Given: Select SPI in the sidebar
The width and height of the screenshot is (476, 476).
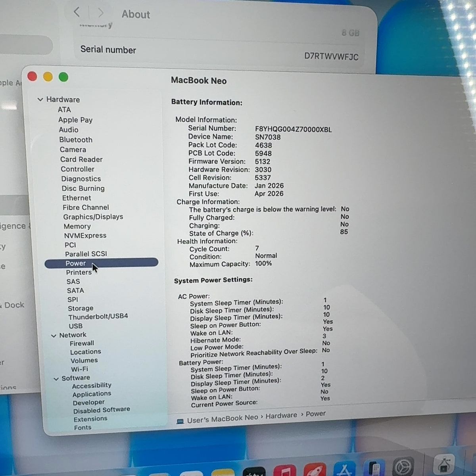Looking at the screenshot, I should coord(73,300).
